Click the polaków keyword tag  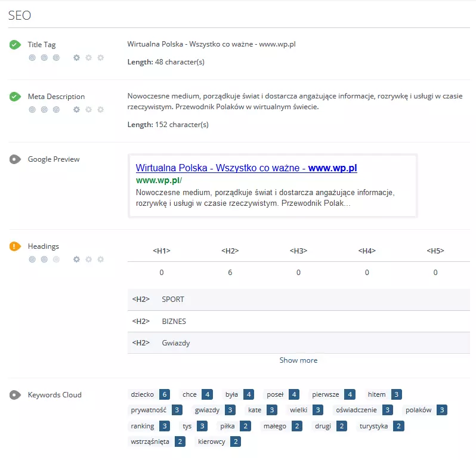[x=425, y=410]
